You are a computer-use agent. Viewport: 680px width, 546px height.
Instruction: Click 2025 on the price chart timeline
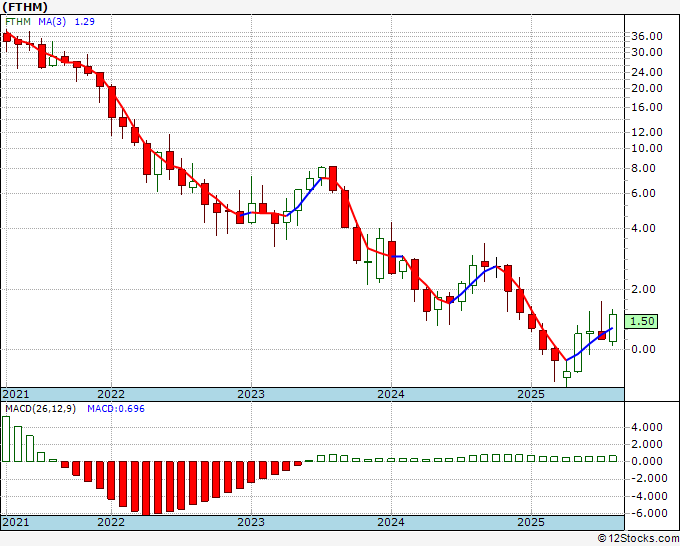(x=531, y=394)
